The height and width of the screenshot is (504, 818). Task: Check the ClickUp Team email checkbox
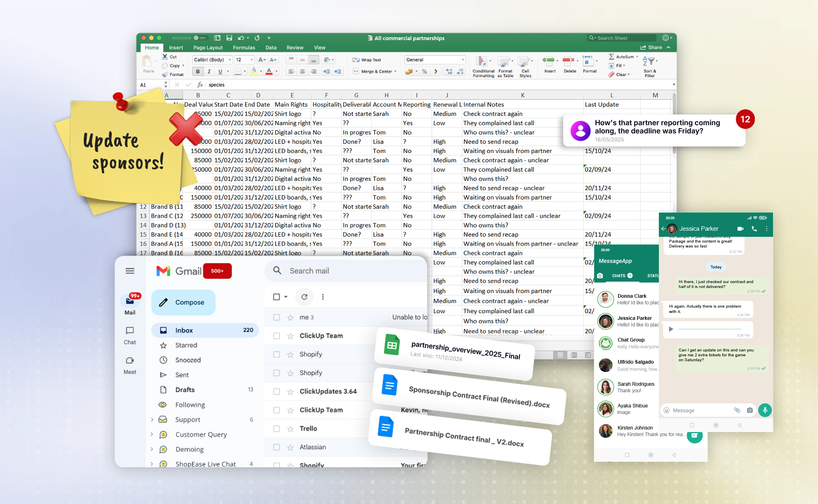tap(276, 336)
